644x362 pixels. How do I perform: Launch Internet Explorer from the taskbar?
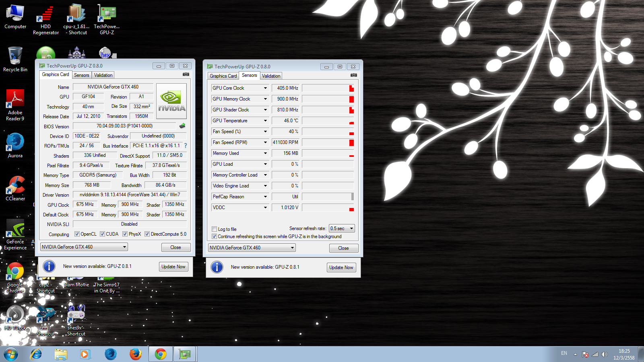[36, 354]
